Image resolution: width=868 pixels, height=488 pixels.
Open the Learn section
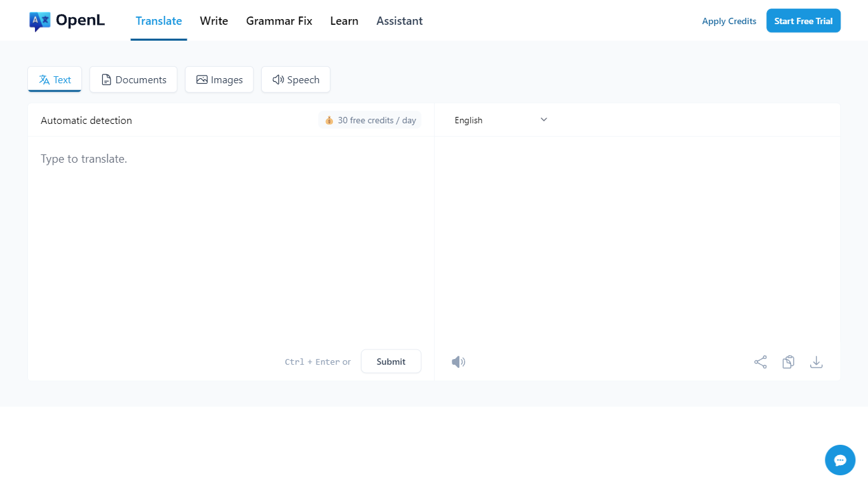[344, 21]
